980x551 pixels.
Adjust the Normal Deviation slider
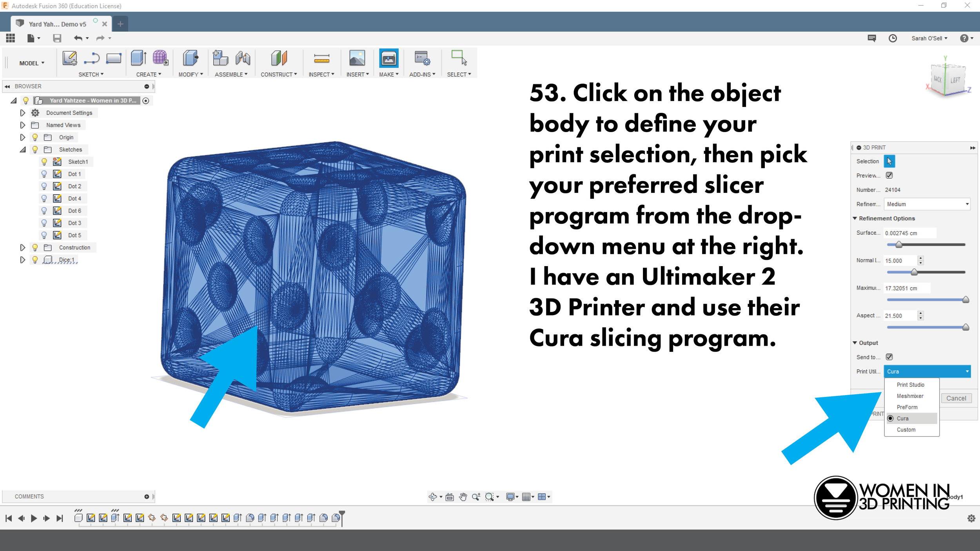(914, 272)
